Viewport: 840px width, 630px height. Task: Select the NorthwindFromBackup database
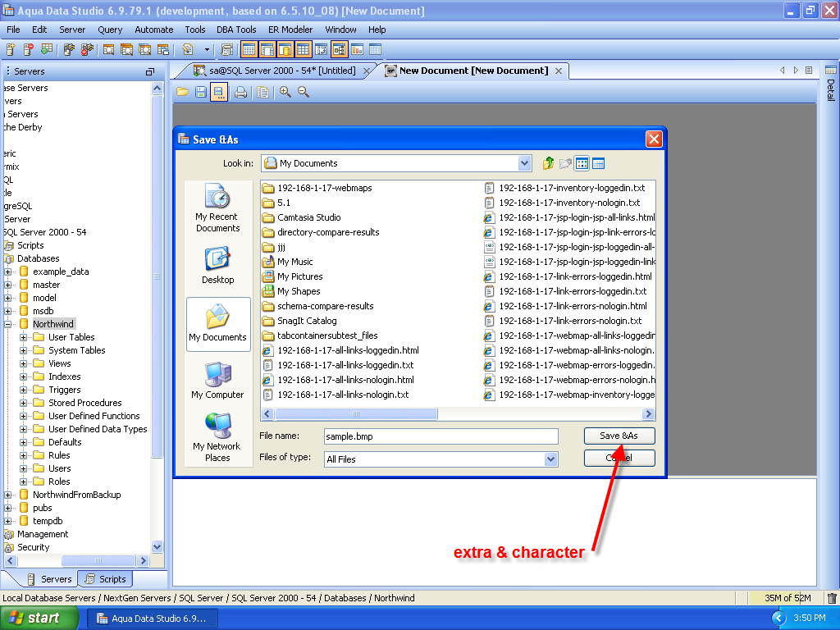pyautogui.click(x=76, y=495)
